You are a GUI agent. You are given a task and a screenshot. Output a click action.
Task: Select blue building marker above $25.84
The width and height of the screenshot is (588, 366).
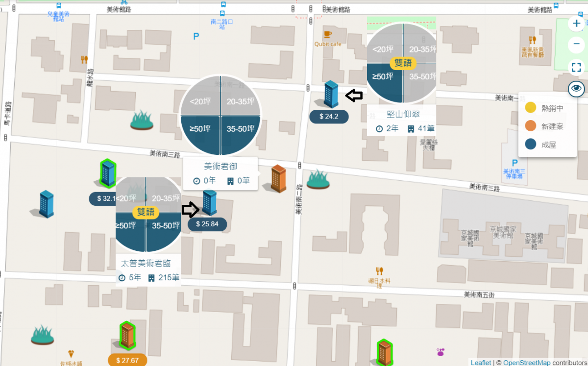[x=210, y=203]
